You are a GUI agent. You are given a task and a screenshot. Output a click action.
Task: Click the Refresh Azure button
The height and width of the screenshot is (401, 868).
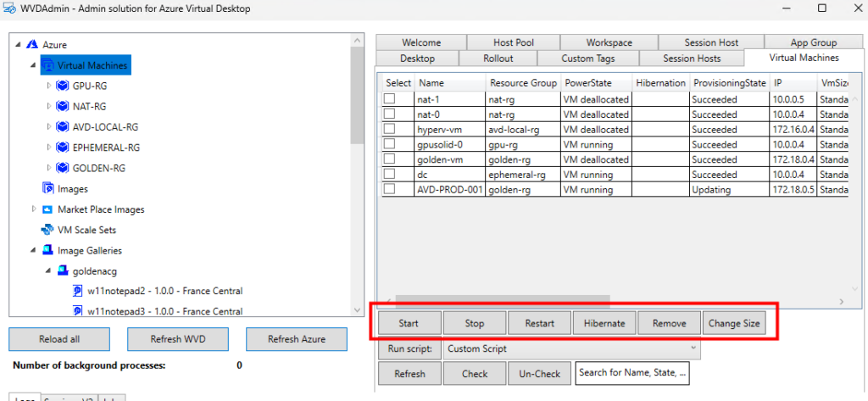click(296, 339)
